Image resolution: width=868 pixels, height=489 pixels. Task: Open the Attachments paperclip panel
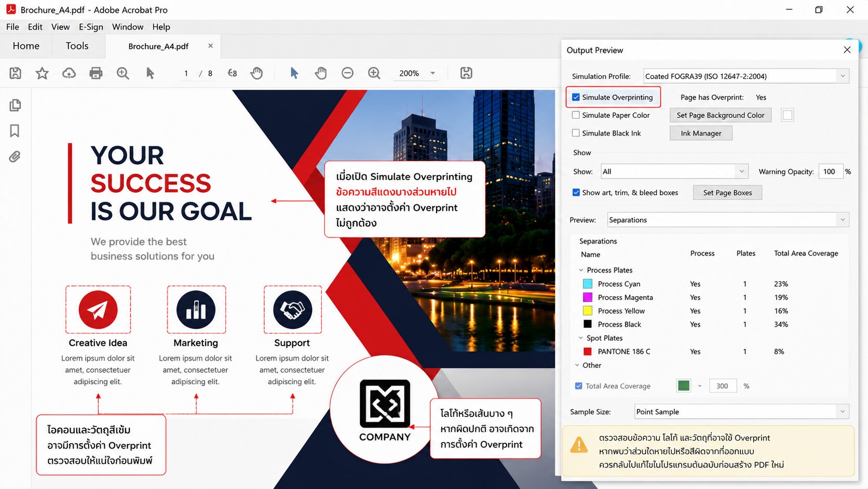[15, 156]
